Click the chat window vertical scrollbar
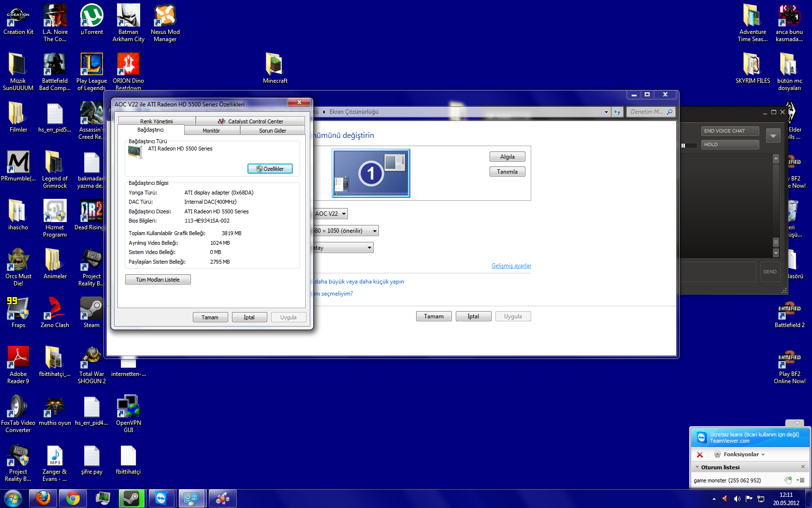 point(776,206)
